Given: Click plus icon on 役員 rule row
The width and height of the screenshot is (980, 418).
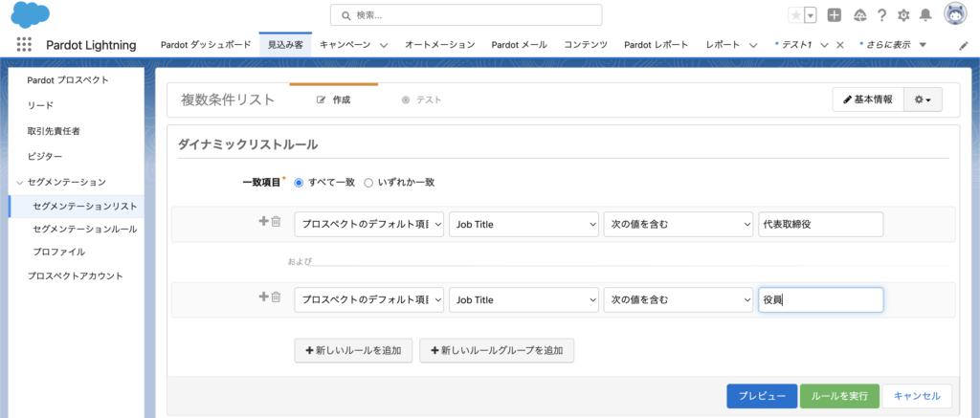Looking at the screenshot, I should (x=263, y=297).
